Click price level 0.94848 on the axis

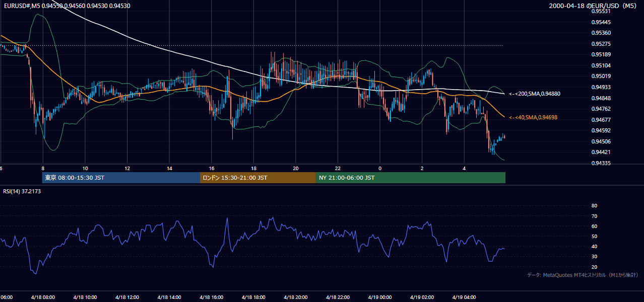click(601, 98)
